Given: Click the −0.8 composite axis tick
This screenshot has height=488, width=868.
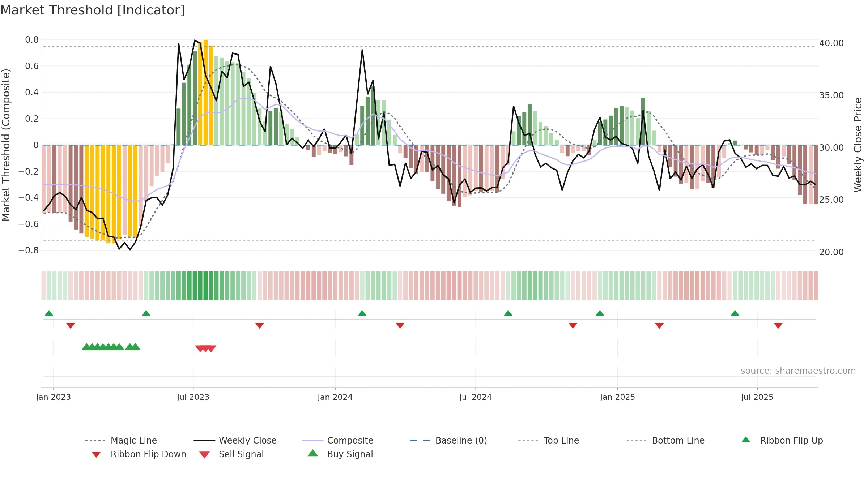Looking at the screenshot, I should 29,251.
